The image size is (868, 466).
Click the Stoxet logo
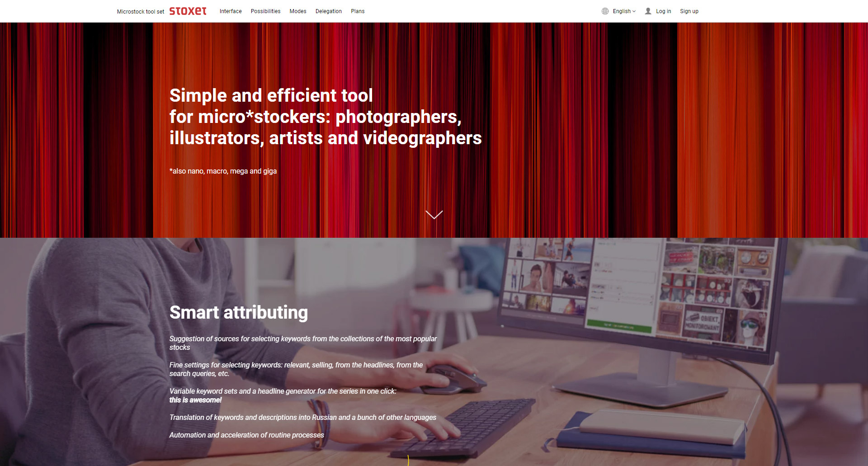(x=188, y=11)
